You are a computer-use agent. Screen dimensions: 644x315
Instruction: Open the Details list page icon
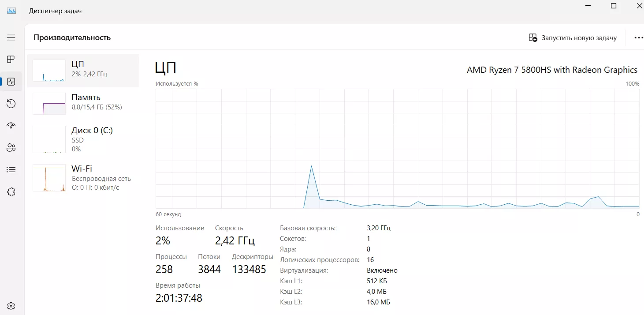[x=11, y=169]
